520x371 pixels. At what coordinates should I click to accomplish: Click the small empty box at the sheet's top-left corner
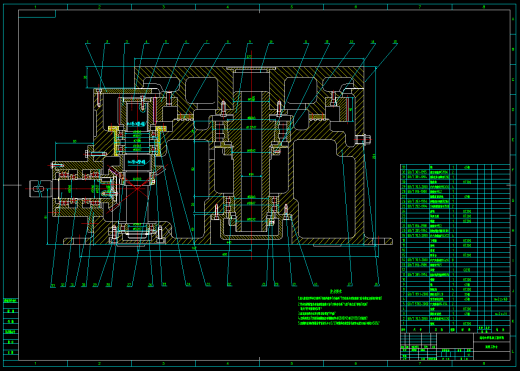click(x=37, y=14)
